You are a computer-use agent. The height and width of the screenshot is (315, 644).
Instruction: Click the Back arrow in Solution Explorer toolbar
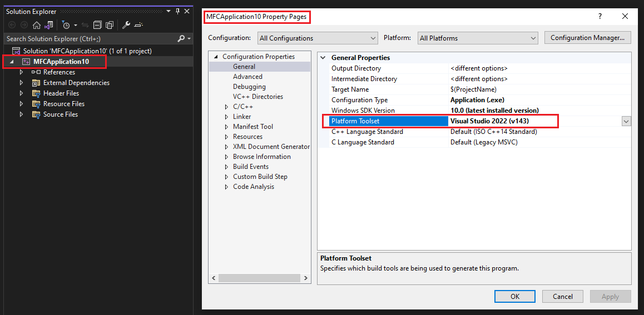(12, 26)
